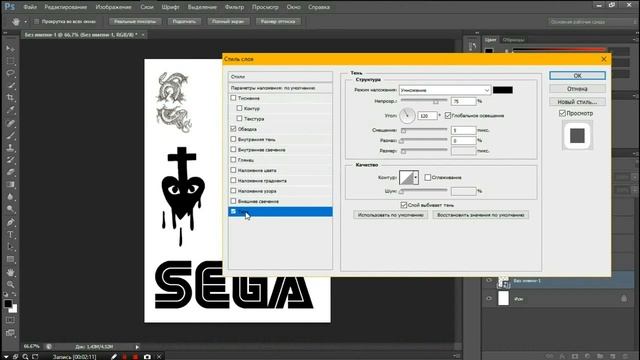The height and width of the screenshot is (360, 640).
Task: Open the workspace switcher dropdown
Action: pos(591,22)
